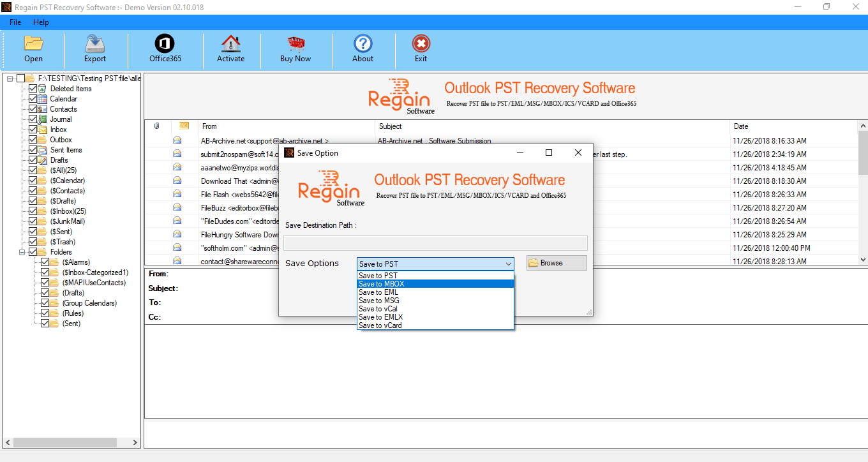Click the attachment paperclip column header
This screenshot has width=868, height=462.
[x=157, y=126]
